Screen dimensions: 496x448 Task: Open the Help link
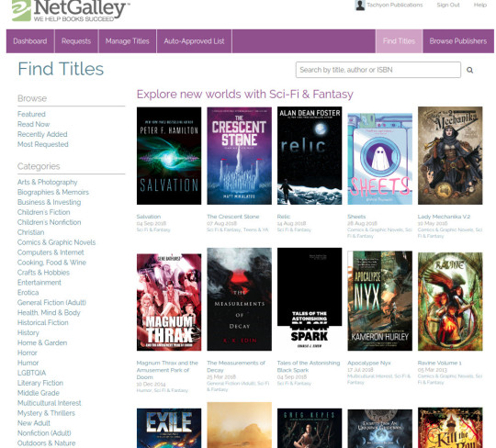pyautogui.click(x=479, y=6)
